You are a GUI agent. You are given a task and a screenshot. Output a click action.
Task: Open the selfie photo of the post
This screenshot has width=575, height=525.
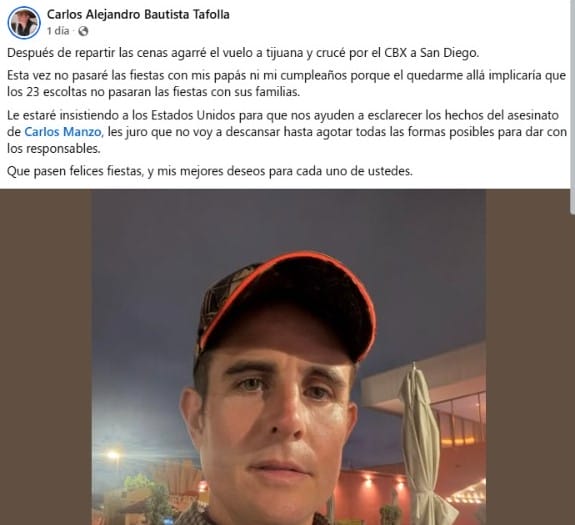(289, 357)
